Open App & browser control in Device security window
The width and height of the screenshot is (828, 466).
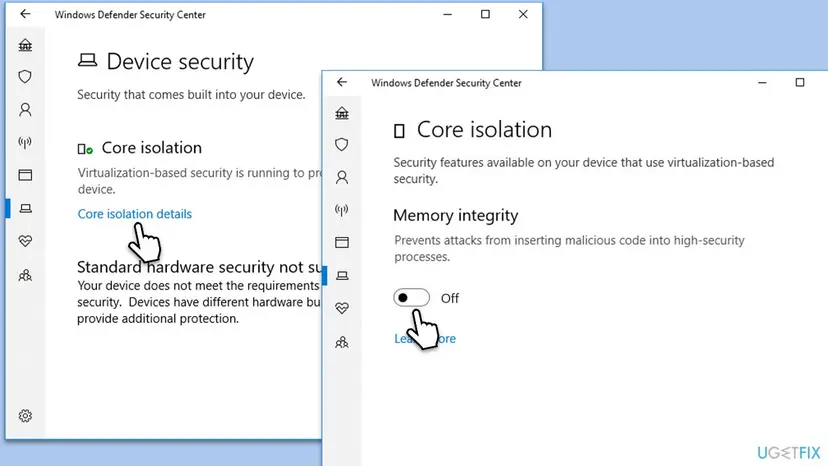(25, 175)
